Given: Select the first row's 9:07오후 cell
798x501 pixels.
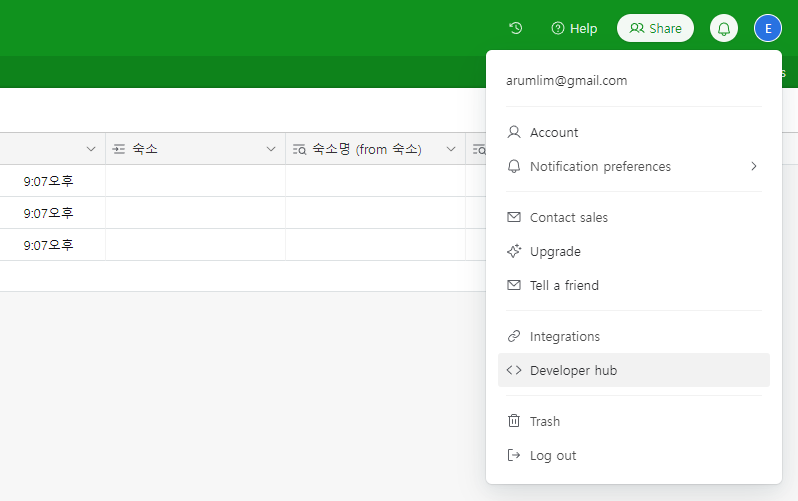Looking at the screenshot, I should point(52,181).
